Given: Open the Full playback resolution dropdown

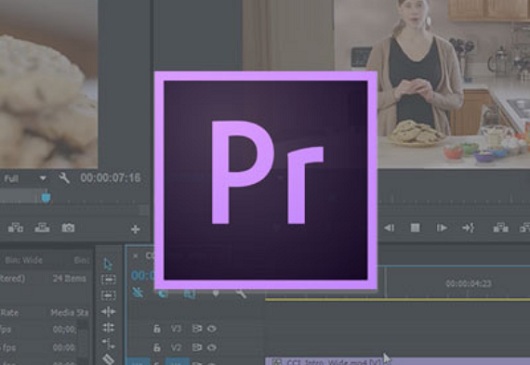Looking at the screenshot, I should 24,178.
